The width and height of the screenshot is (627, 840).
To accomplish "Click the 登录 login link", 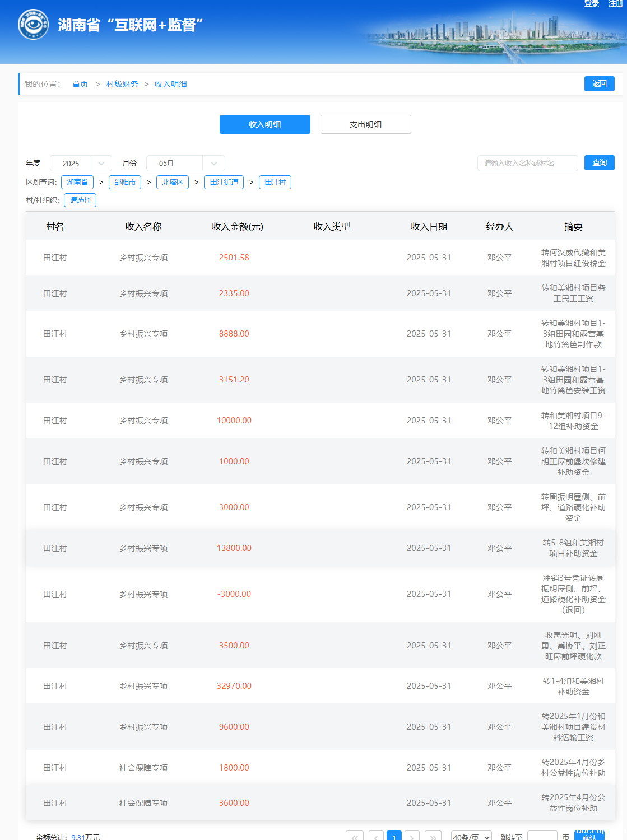I will pos(591,4).
